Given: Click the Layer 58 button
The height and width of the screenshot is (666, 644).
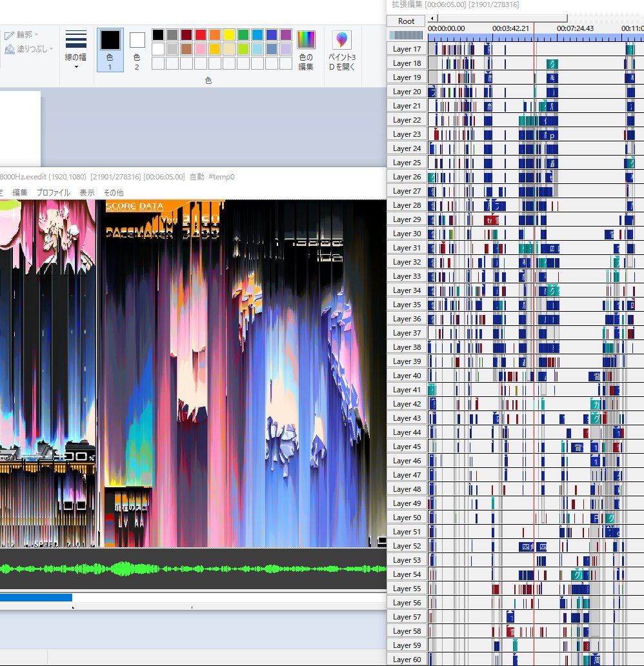Looking at the screenshot, I should (406, 631).
